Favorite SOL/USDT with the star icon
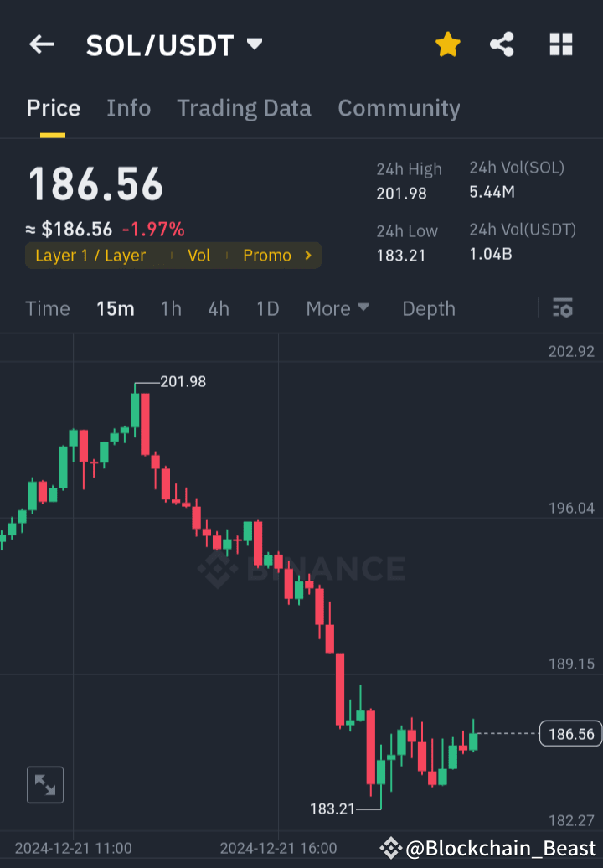 click(447, 45)
